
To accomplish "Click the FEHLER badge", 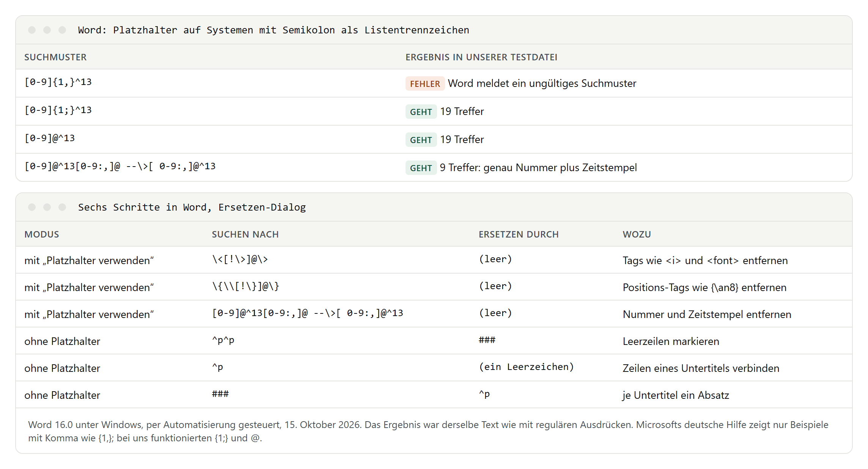I will pos(425,83).
